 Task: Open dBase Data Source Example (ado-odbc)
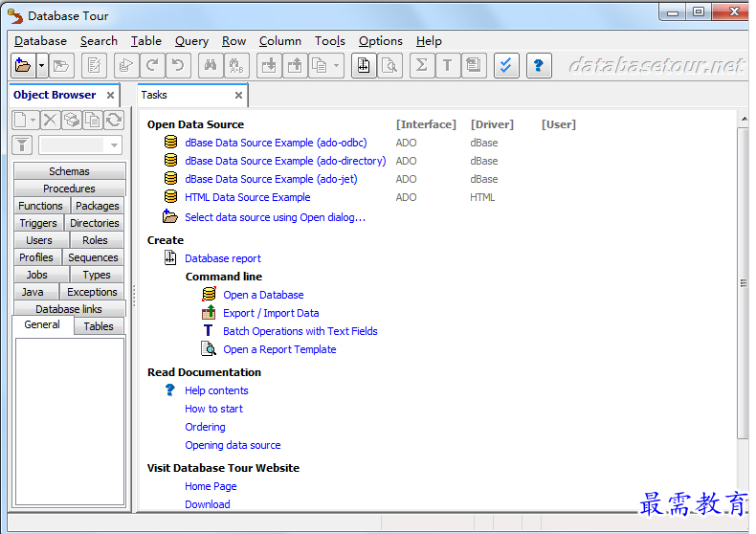point(276,143)
